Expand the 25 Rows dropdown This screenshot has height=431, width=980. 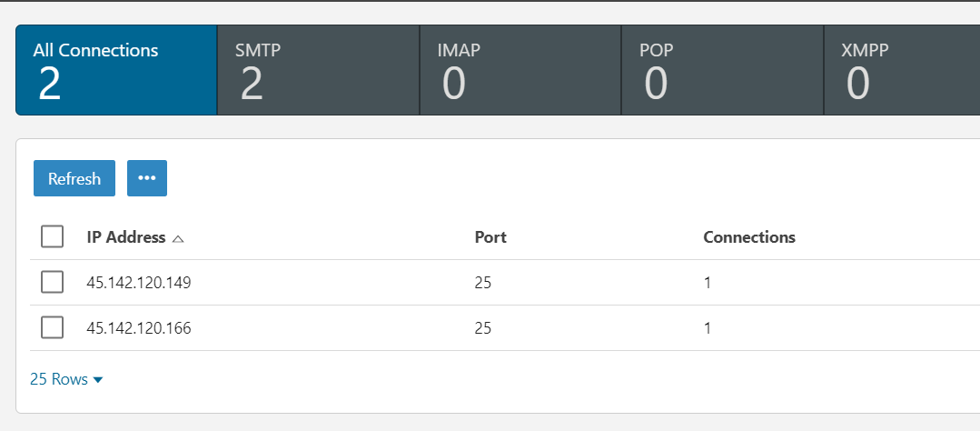(66, 379)
